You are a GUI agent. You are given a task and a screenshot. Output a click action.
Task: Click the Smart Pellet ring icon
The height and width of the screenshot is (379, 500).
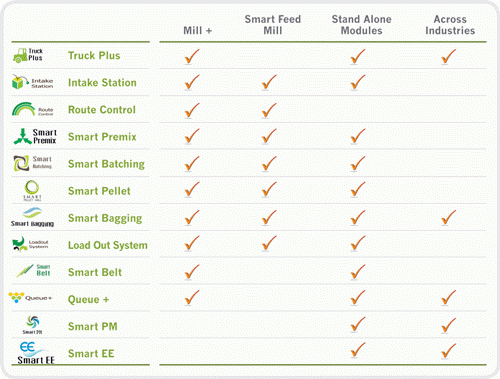[x=32, y=187]
